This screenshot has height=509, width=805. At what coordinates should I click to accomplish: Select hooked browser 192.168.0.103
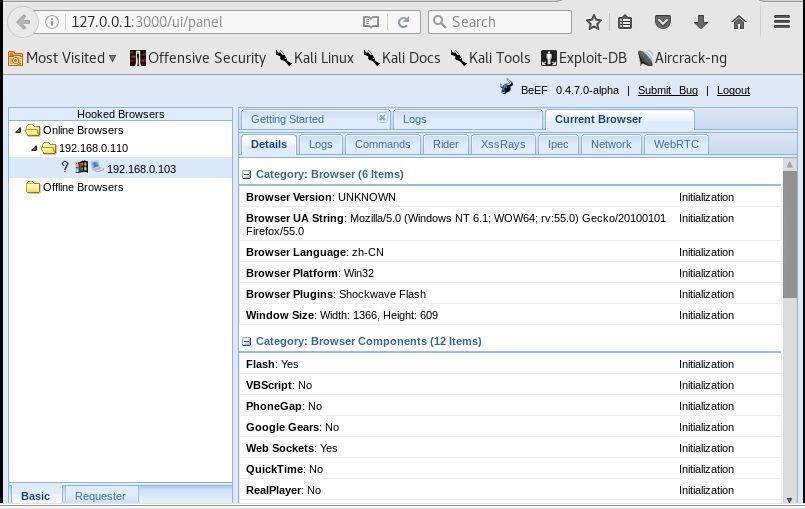(x=121, y=168)
